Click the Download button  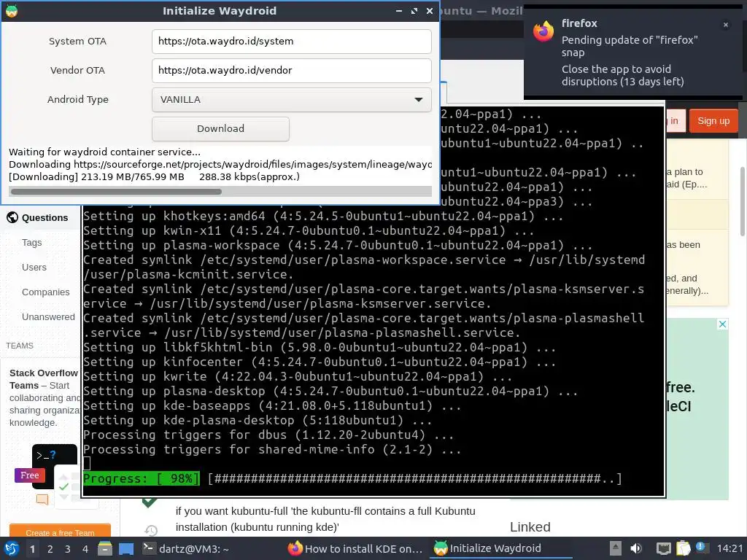(220, 128)
